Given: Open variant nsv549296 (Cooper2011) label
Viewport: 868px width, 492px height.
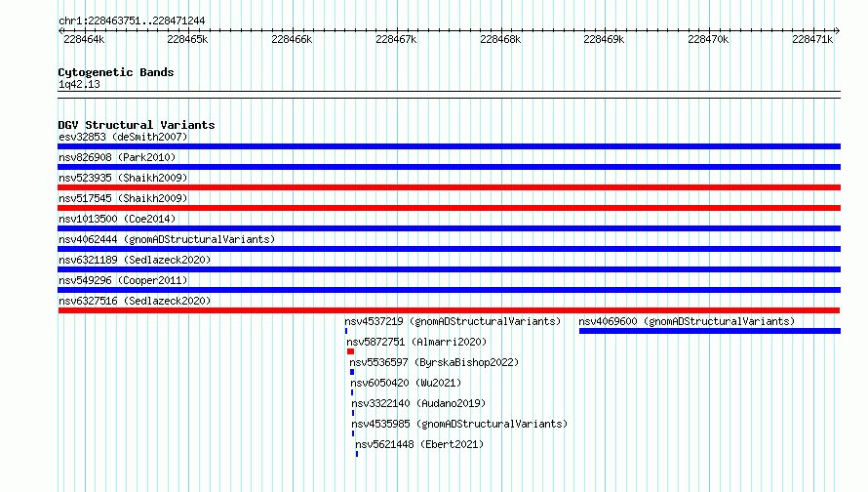Looking at the screenshot, I should click(123, 280).
